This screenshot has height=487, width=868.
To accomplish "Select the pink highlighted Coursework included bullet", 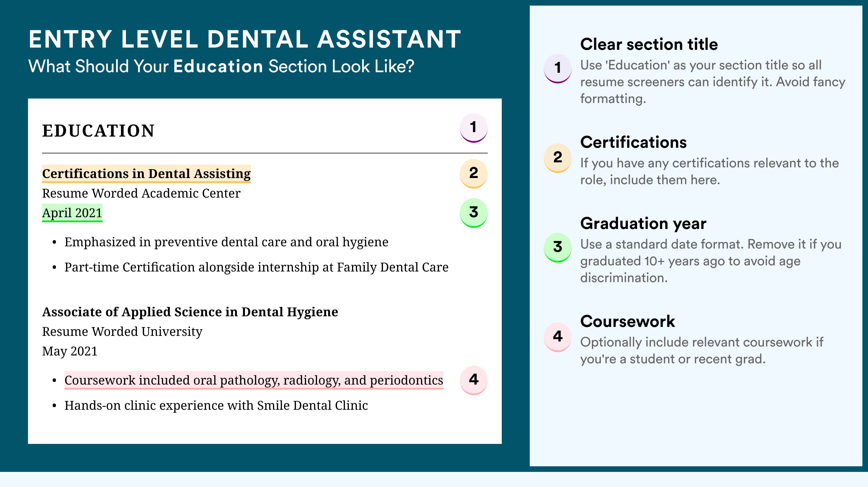I will (254, 381).
